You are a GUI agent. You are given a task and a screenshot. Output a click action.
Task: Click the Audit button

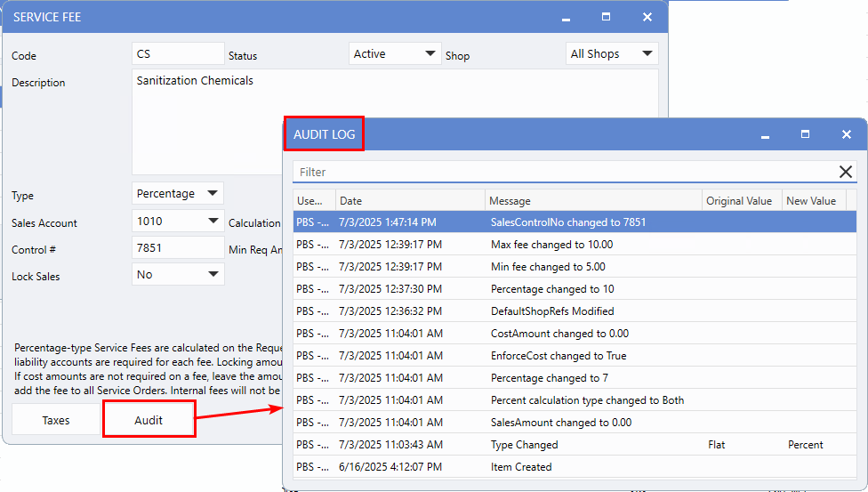(x=149, y=420)
